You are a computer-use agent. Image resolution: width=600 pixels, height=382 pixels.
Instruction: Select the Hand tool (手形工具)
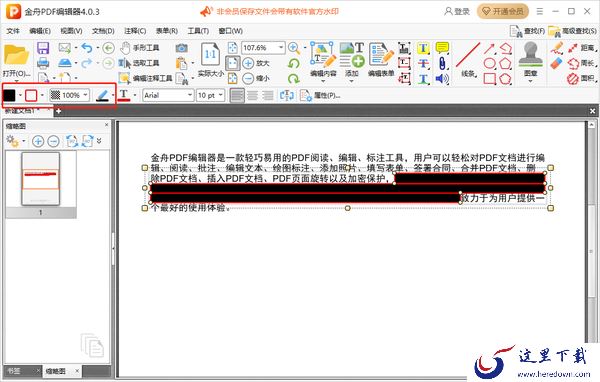(140, 48)
